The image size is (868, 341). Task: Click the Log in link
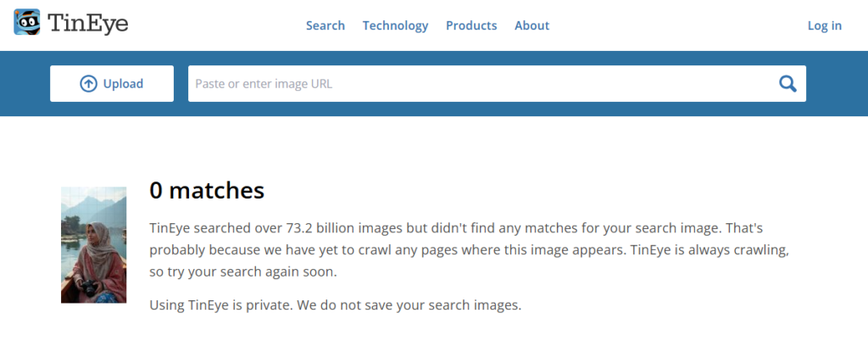tap(824, 25)
